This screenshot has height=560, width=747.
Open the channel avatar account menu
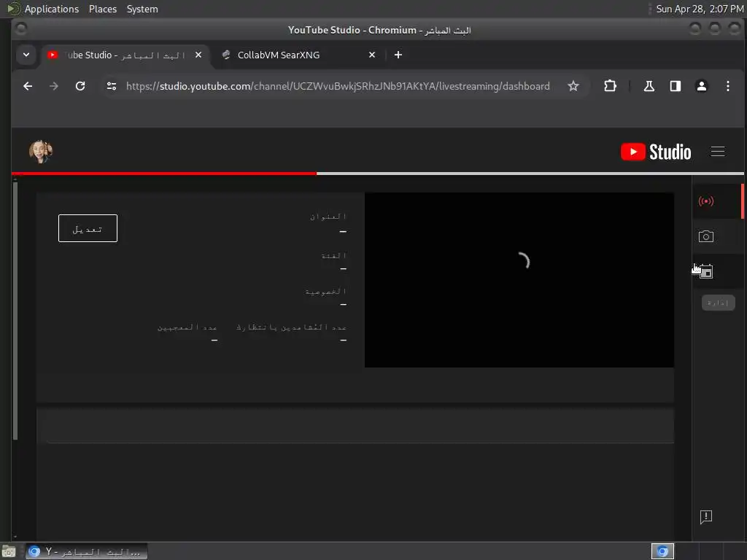(x=41, y=152)
